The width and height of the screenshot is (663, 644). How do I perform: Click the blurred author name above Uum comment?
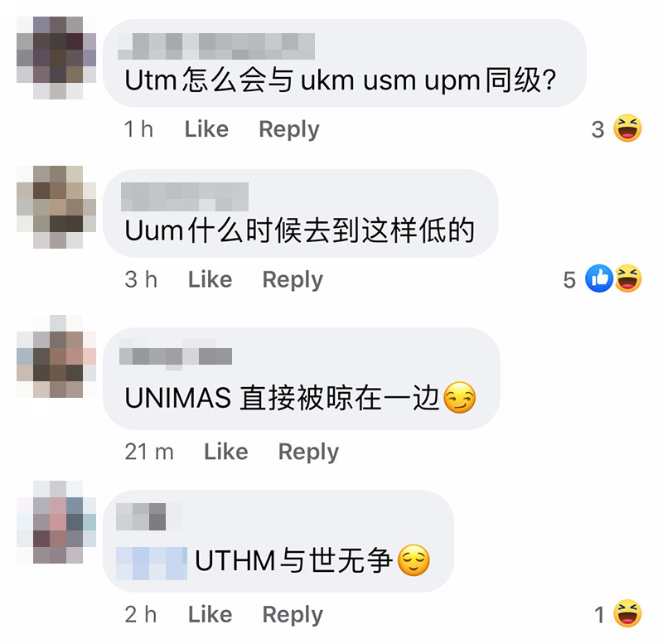click(x=185, y=197)
